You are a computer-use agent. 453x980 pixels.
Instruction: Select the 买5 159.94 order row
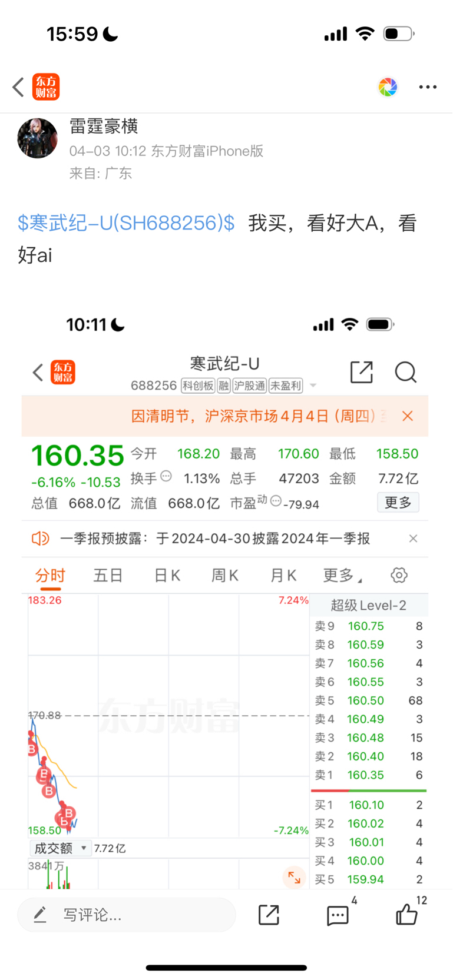[369, 879]
